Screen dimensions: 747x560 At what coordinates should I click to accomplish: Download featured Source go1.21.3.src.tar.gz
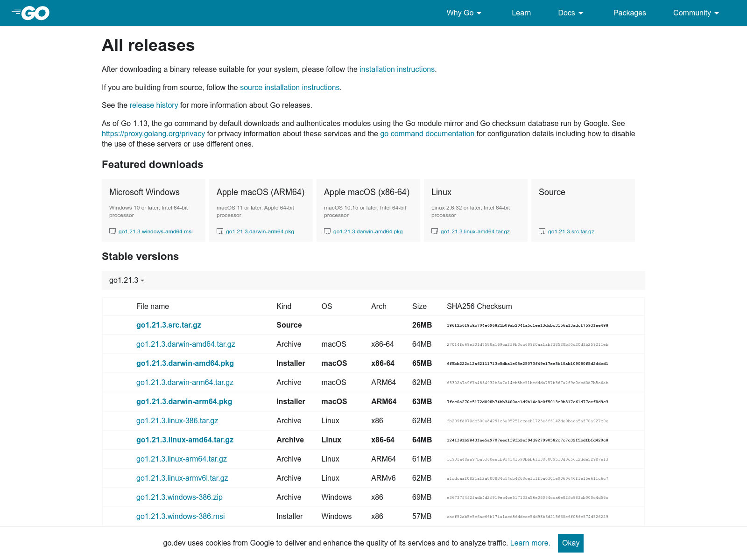coord(571,231)
